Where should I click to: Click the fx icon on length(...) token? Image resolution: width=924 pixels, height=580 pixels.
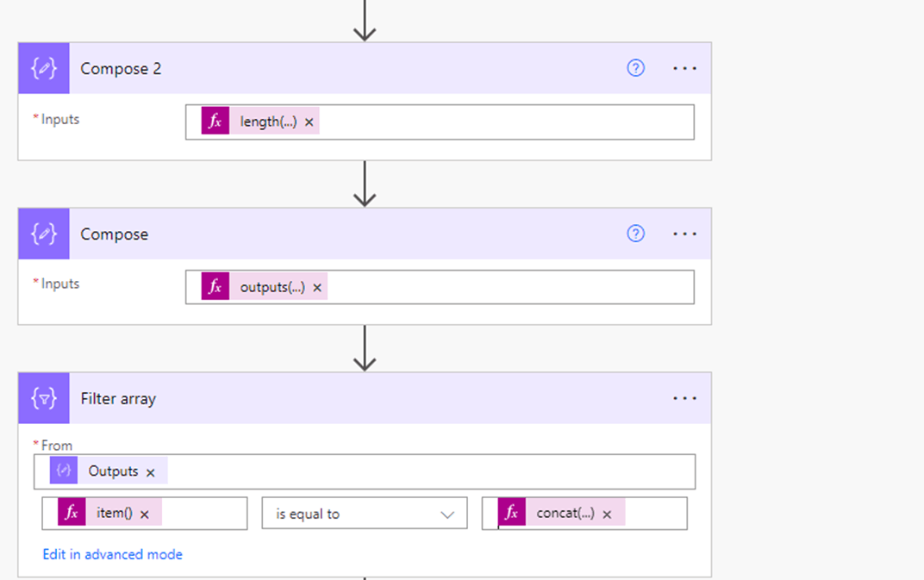click(215, 122)
